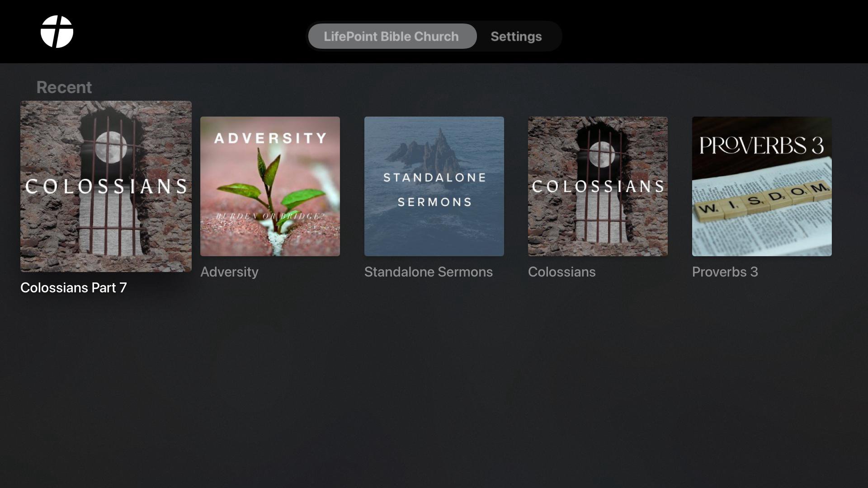Open the Settings tab
The height and width of the screenshot is (488, 868).
pos(516,36)
